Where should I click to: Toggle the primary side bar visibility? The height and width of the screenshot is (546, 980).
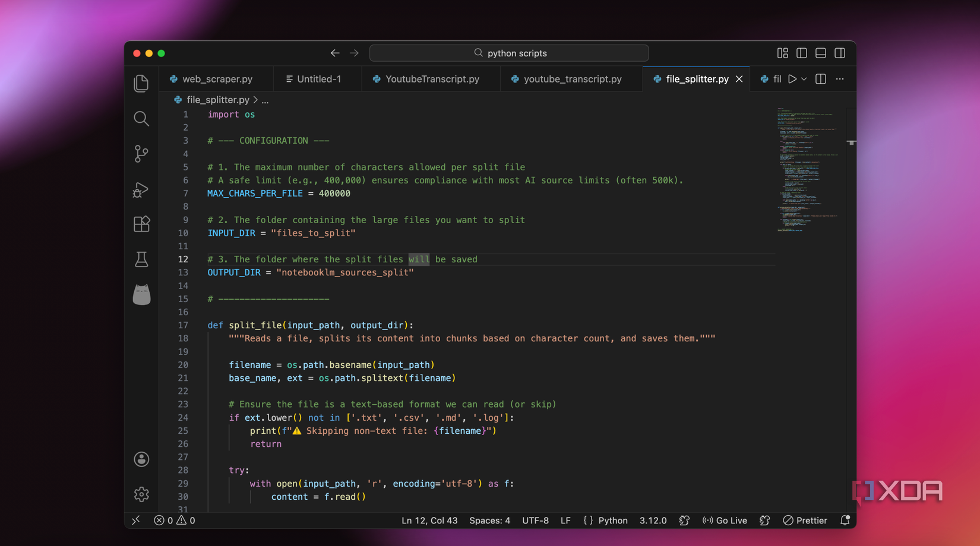pos(801,53)
